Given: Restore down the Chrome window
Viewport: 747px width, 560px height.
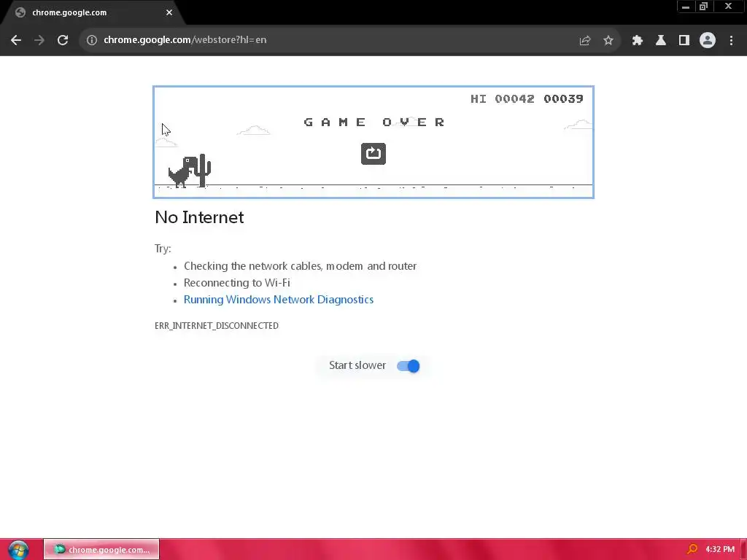Looking at the screenshot, I should pos(703,7).
